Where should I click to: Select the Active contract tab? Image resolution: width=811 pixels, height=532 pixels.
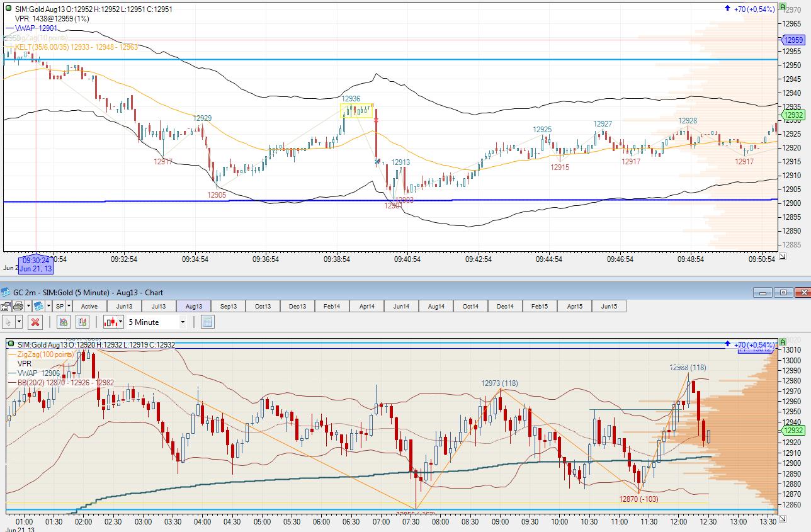pos(89,306)
